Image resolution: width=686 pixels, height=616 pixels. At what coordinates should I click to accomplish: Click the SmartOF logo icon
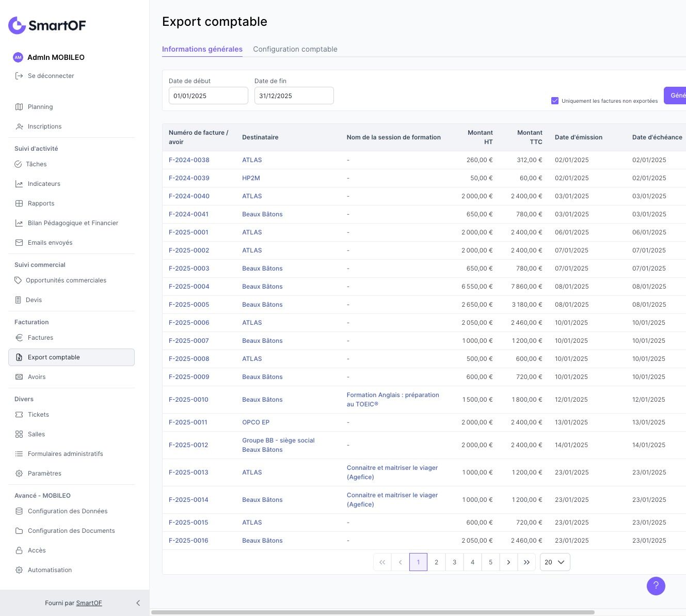pyautogui.click(x=17, y=25)
